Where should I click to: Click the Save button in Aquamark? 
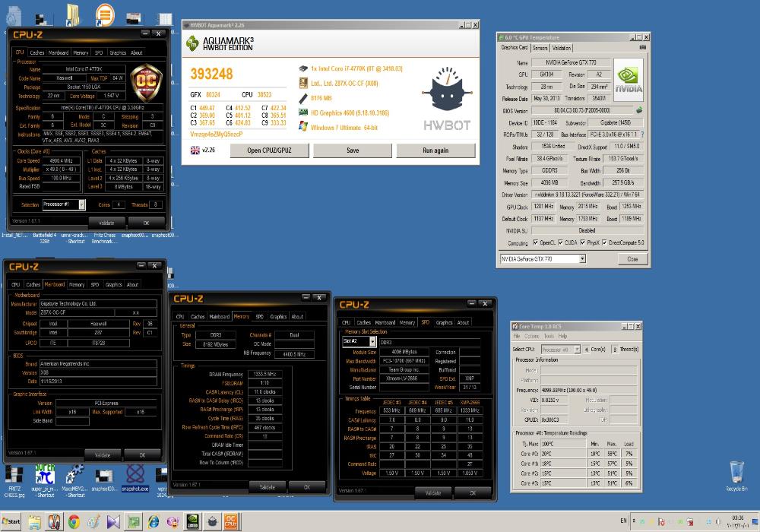(353, 150)
